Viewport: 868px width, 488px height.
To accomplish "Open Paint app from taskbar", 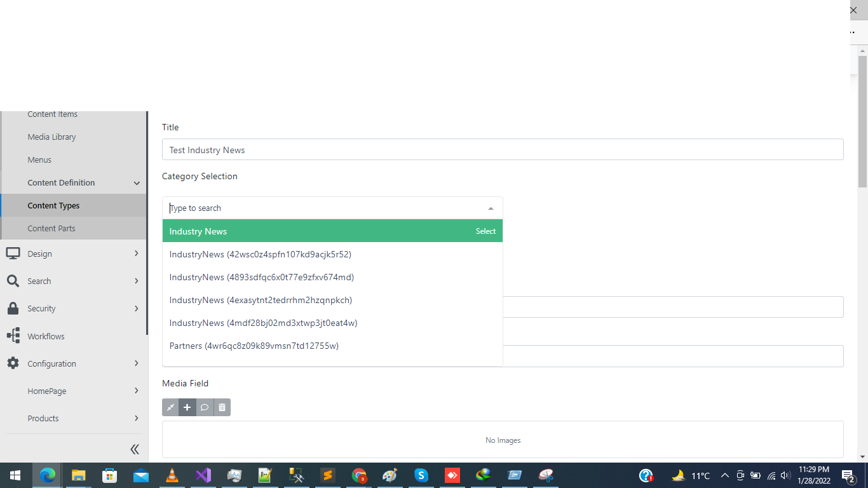I will tap(390, 475).
